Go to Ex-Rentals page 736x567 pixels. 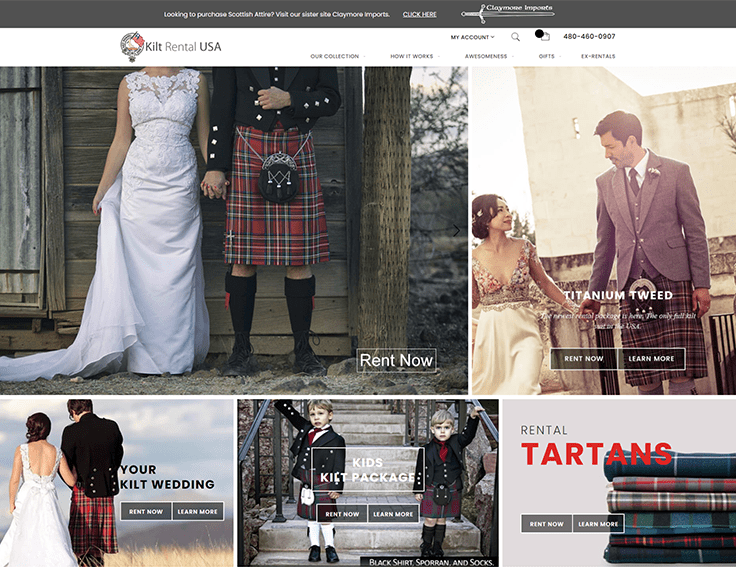[598, 56]
